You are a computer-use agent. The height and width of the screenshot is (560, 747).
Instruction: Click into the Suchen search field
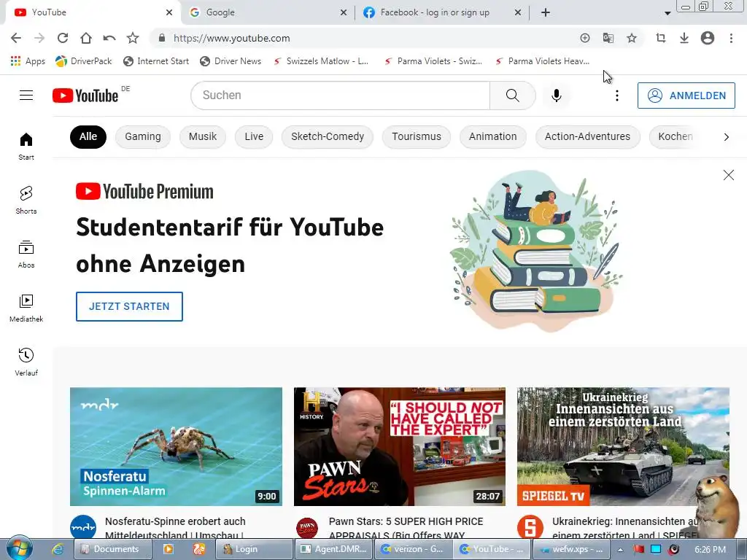point(341,96)
